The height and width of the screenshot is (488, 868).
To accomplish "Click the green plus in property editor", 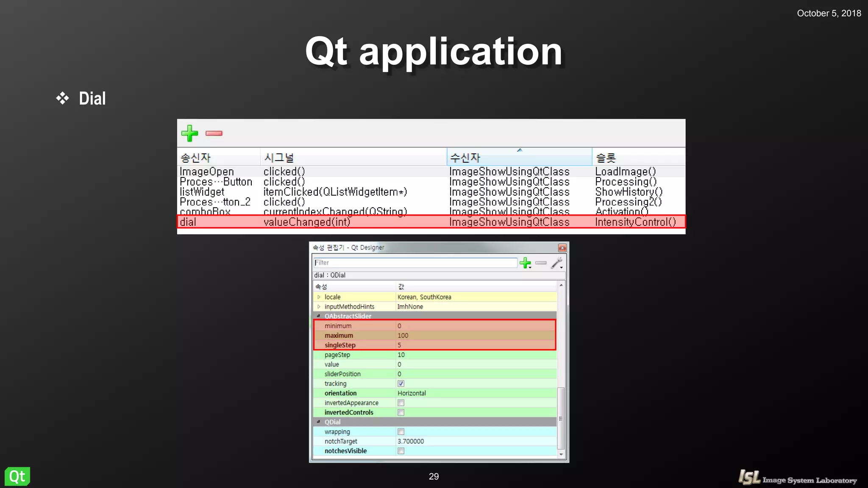I will click(x=525, y=263).
